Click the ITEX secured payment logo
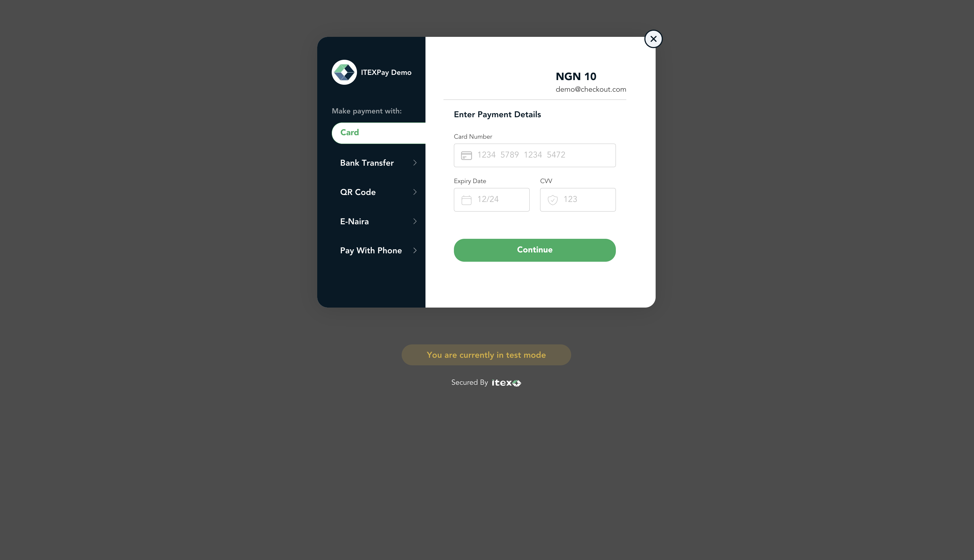This screenshot has width=974, height=560. tap(506, 382)
